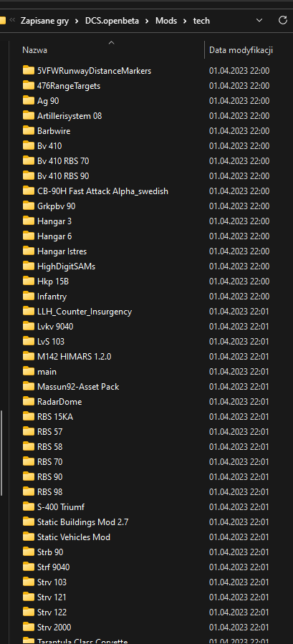Click the Barbwire folder icon

(x=29, y=130)
